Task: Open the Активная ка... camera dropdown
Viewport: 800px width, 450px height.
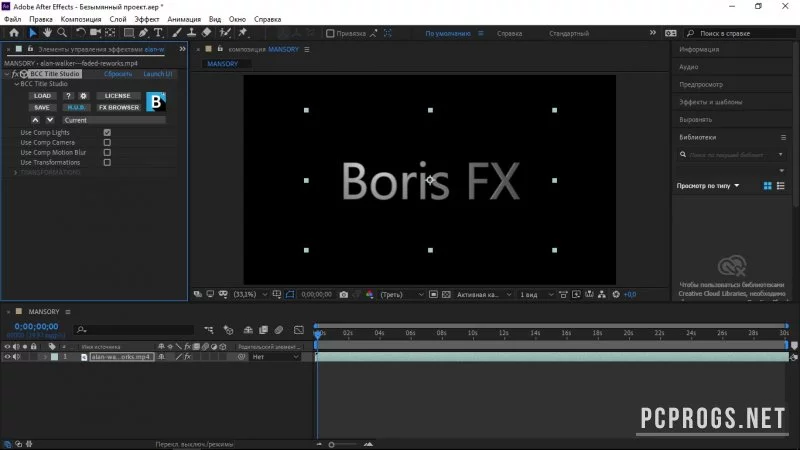Action: 484,294
